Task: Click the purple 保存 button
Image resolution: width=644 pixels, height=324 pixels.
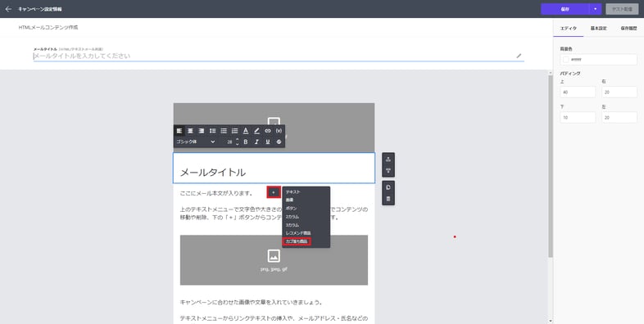Action: coord(565,9)
